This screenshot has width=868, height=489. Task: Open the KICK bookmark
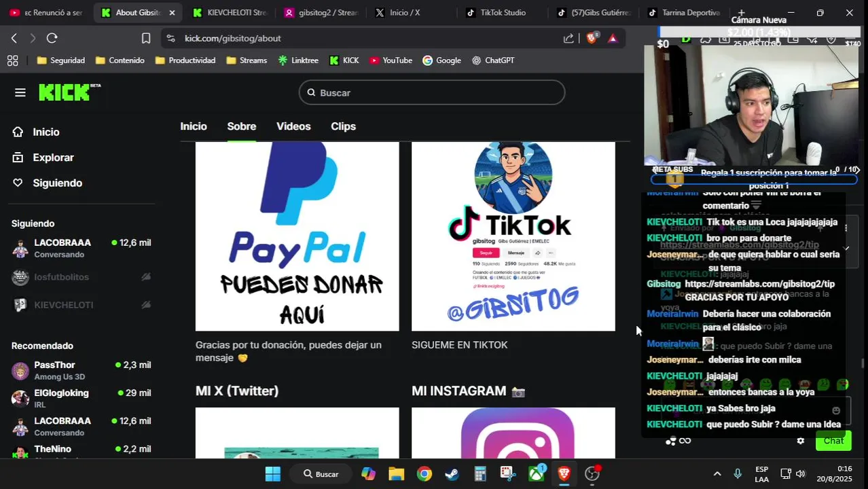point(344,60)
